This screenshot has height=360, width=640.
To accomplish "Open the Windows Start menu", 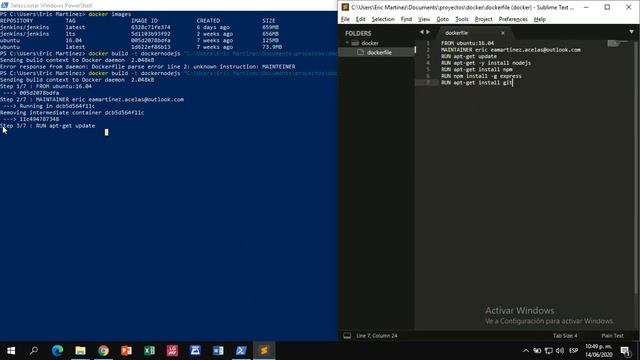I will (11, 351).
